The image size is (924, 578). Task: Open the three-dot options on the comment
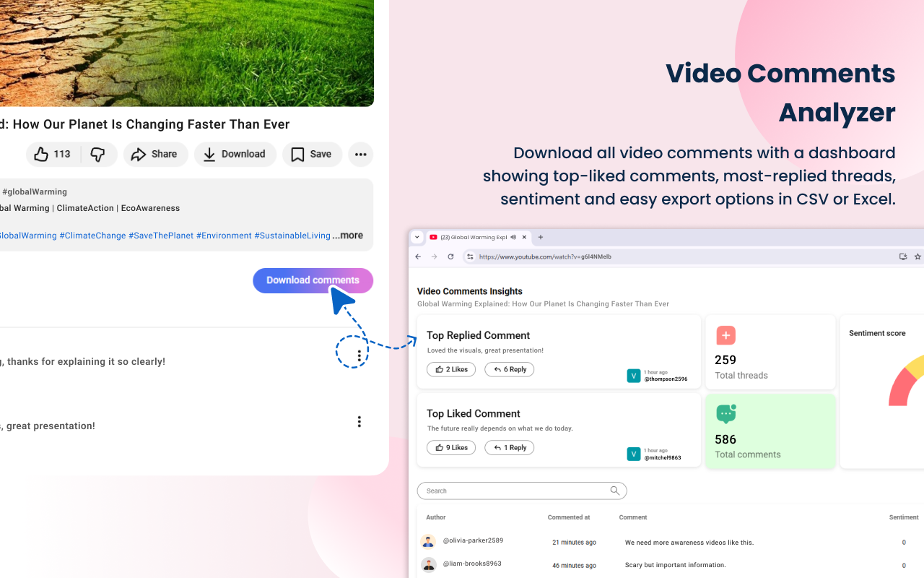pyautogui.click(x=359, y=421)
